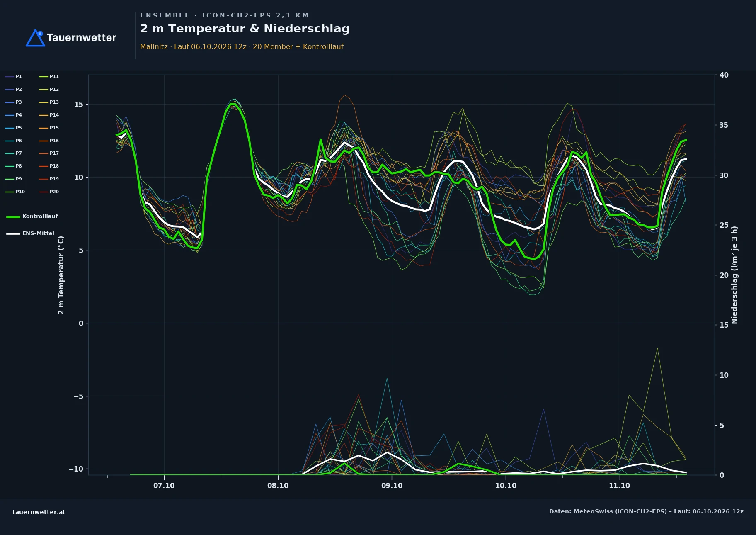This screenshot has height=535, width=756.
Task: Toggle the P2 legend entry
Action: coord(14,89)
